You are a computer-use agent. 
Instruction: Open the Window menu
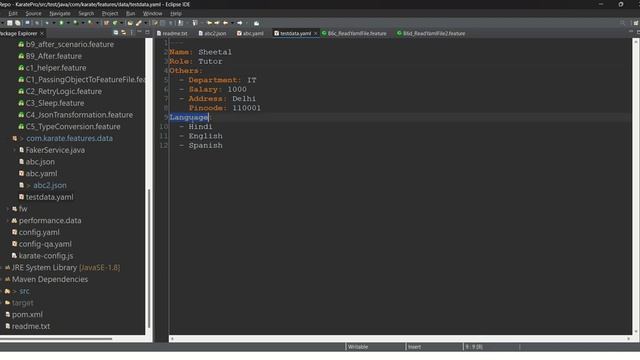(153, 13)
